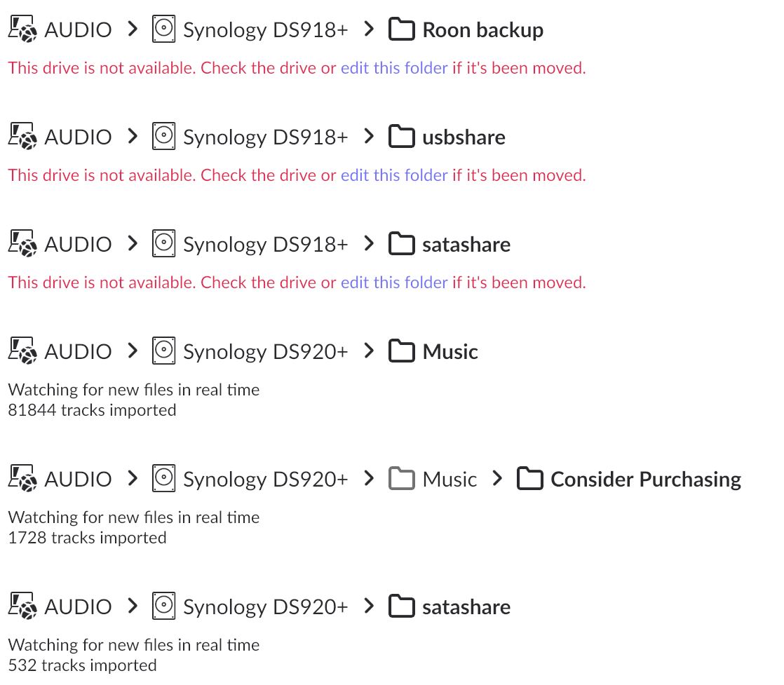This screenshot has height=685, width=784.
Task: Click the AUDIO icon in DS920+ satashare row
Action: point(22,606)
